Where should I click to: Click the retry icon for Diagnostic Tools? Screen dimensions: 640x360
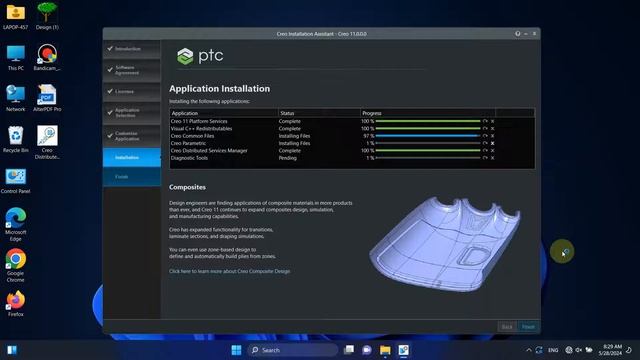[x=485, y=158]
